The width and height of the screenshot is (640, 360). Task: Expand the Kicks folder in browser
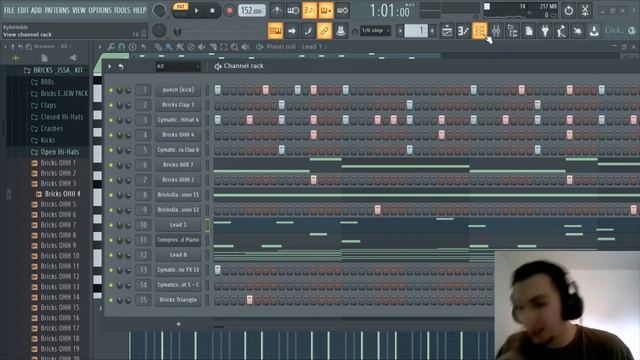(x=47, y=140)
